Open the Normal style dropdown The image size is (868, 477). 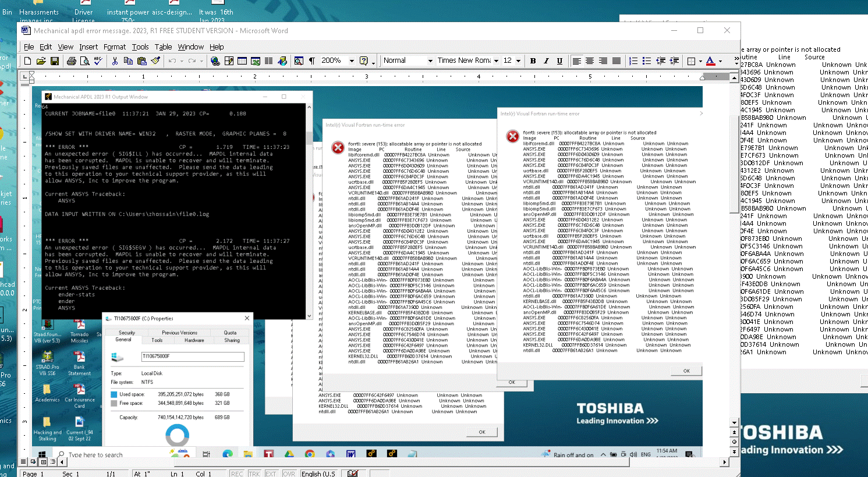pos(430,60)
